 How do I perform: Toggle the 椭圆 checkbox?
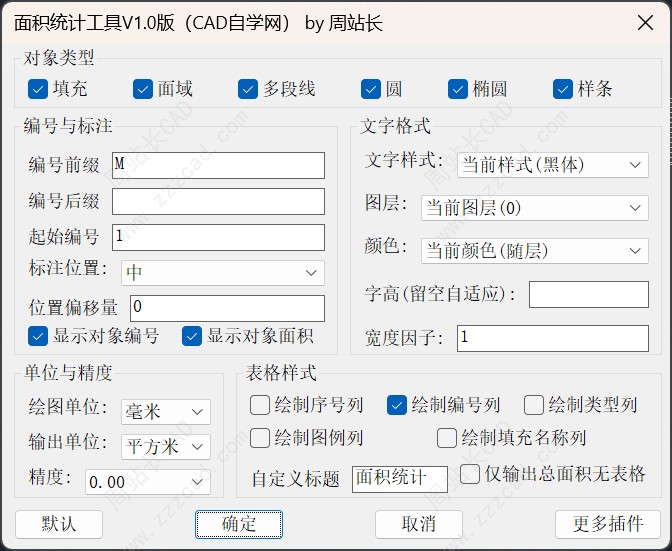pyautogui.click(x=458, y=89)
